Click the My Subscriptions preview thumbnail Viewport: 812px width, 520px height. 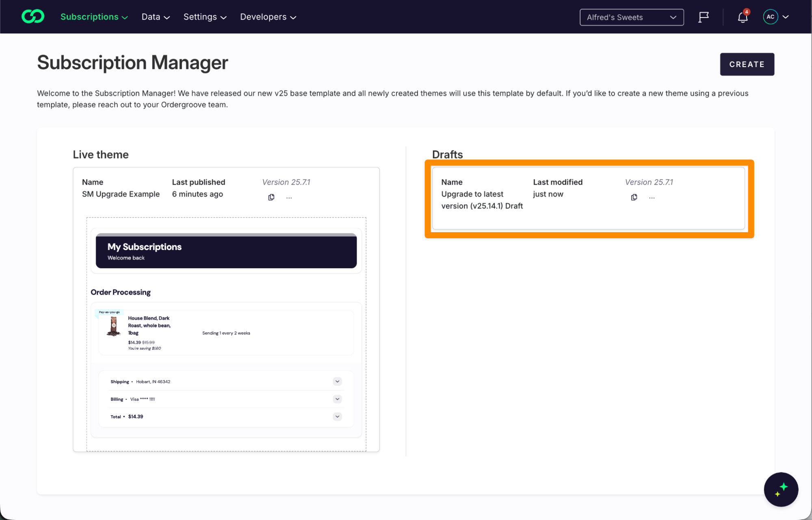[226, 251]
